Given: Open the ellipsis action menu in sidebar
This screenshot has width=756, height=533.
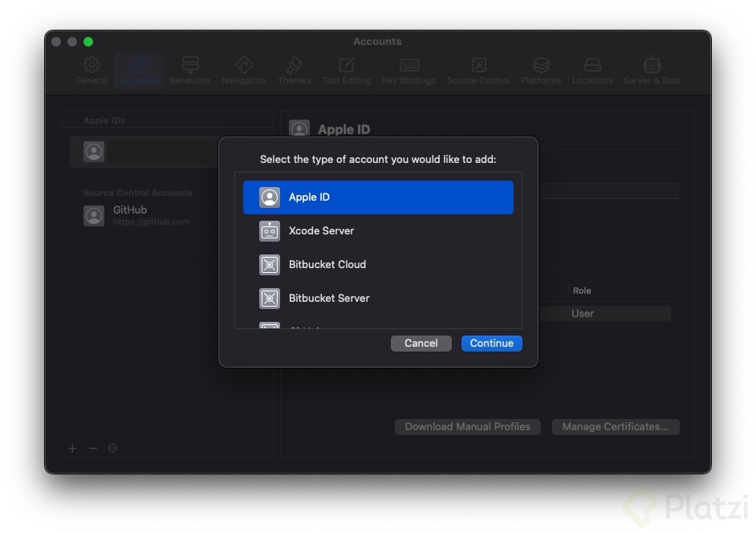Looking at the screenshot, I should (112, 448).
